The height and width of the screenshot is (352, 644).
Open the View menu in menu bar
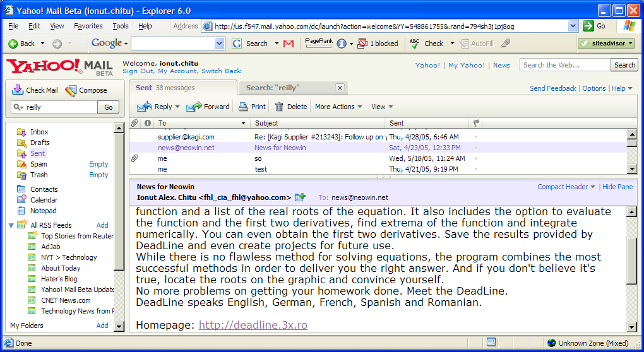(57, 26)
